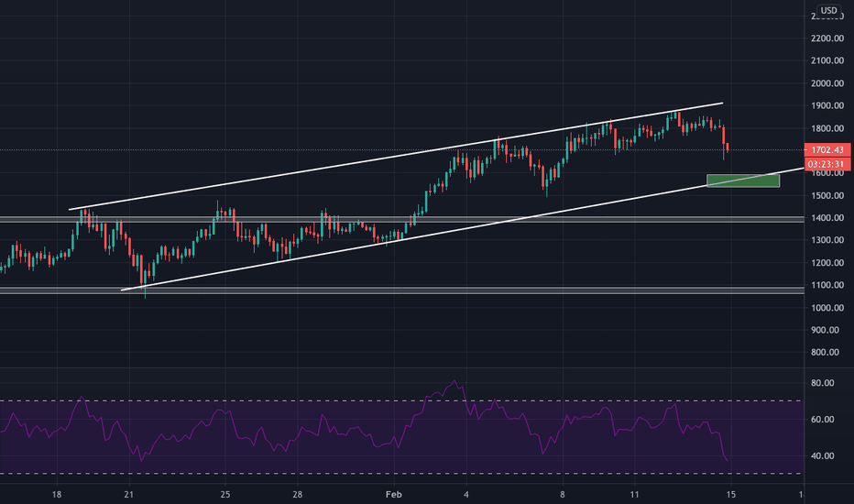Click the RSI 80.00 scale label
The width and height of the screenshot is (854, 504).
tap(823, 383)
